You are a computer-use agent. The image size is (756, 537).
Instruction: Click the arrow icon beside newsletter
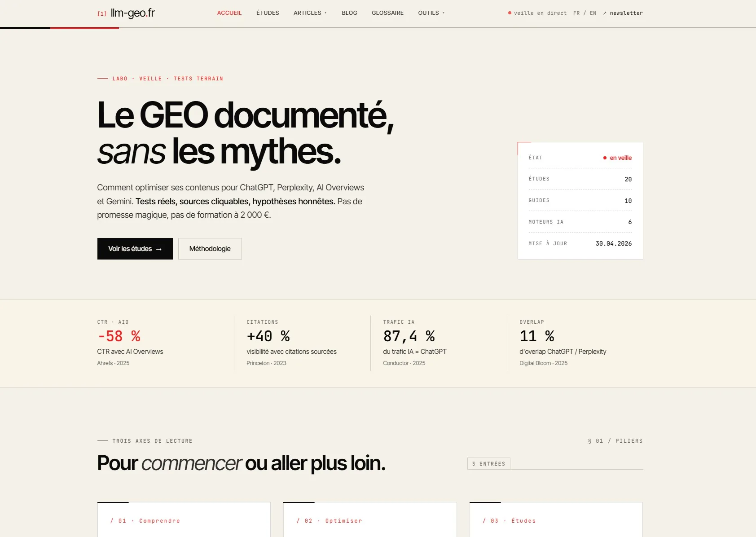pyautogui.click(x=605, y=13)
